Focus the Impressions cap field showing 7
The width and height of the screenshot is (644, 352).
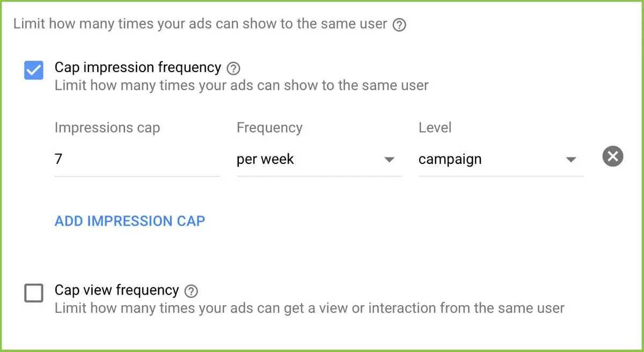(137, 160)
